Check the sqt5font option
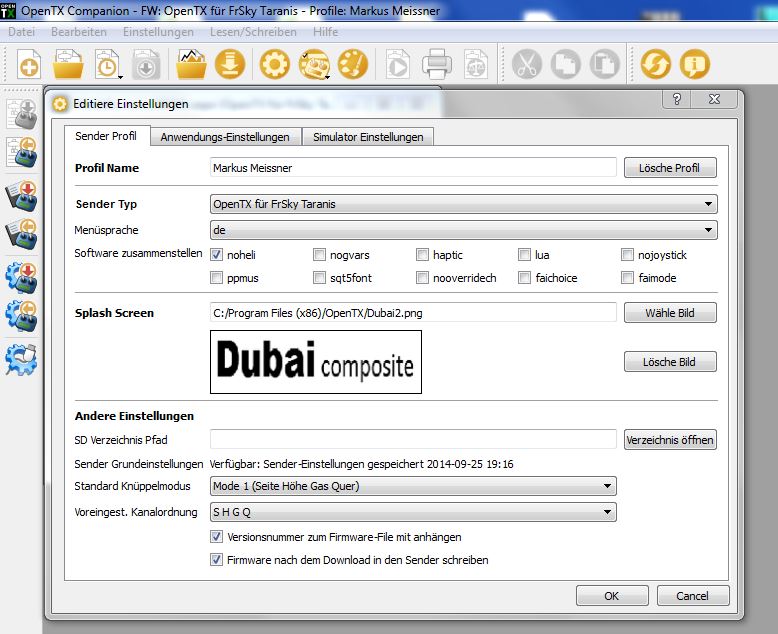The width and height of the screenshot is (778, 634). coord(319,278)
